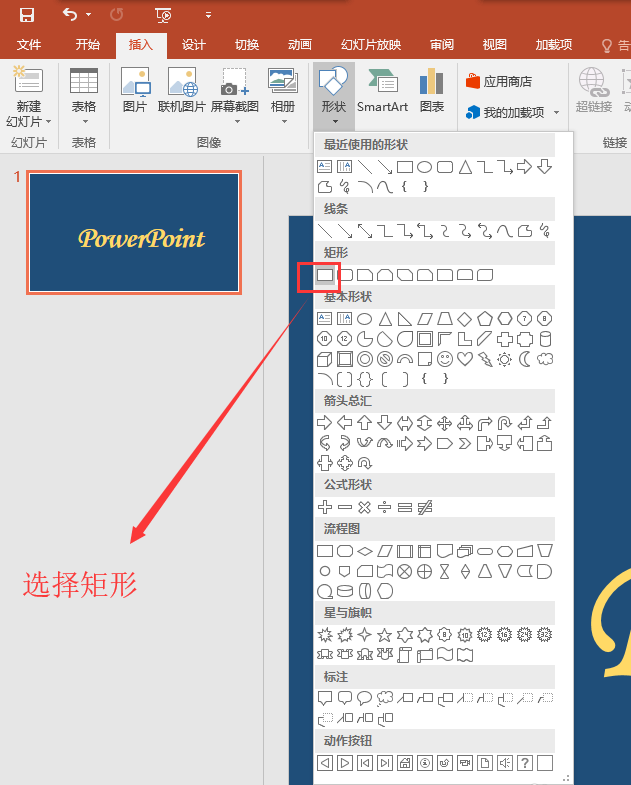Select the Home action button

coord(405,763)
